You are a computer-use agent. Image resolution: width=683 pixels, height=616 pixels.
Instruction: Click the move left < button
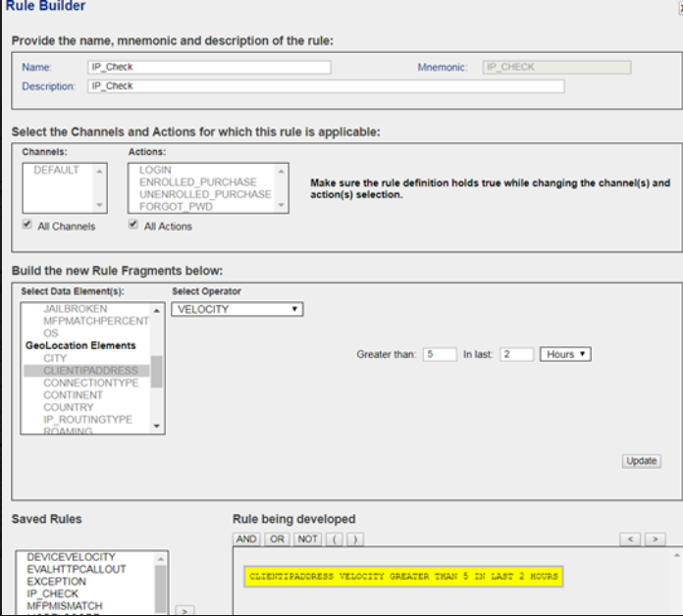click(x=630, y=539)
